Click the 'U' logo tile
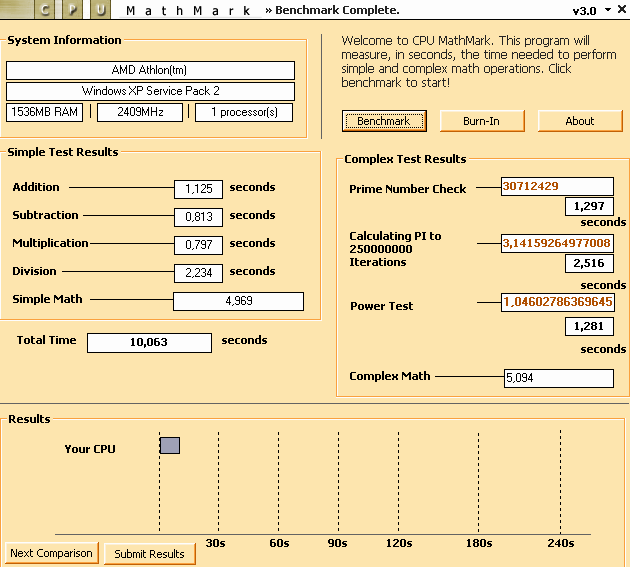Screen dimensions: 630x567 [99, 10]
